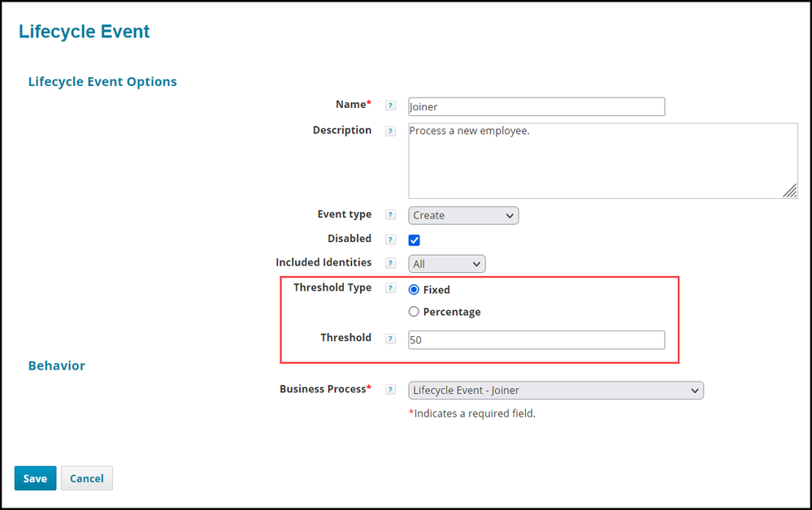This screenshot has width=812, height=510.
Task: Click the Threshold value input
Action: pos(536,340)
